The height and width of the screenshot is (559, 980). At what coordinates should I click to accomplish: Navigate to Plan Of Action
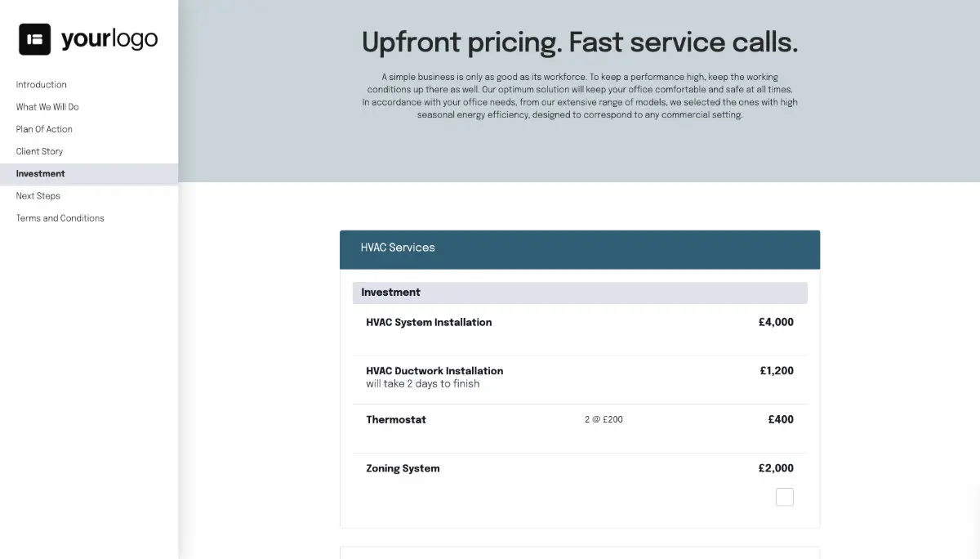44,128
